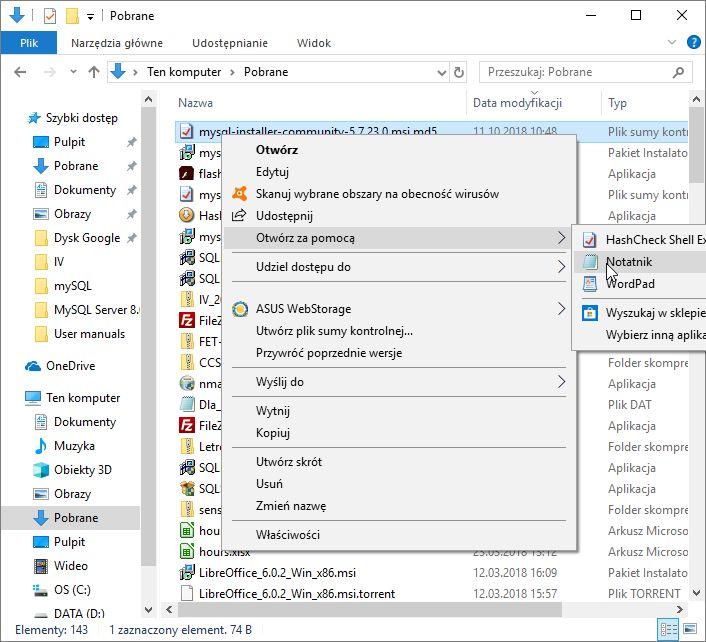Sort by Typ column header
The width and height of the screenshot is (706, 642).
point(617,103)
